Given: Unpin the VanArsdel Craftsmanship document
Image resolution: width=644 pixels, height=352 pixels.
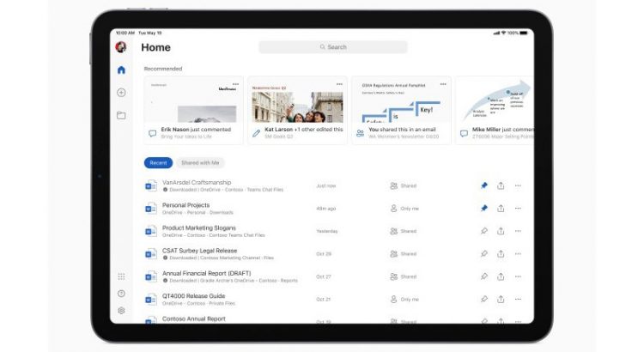Looking at the screenshot, I should (x=484, y=185).
